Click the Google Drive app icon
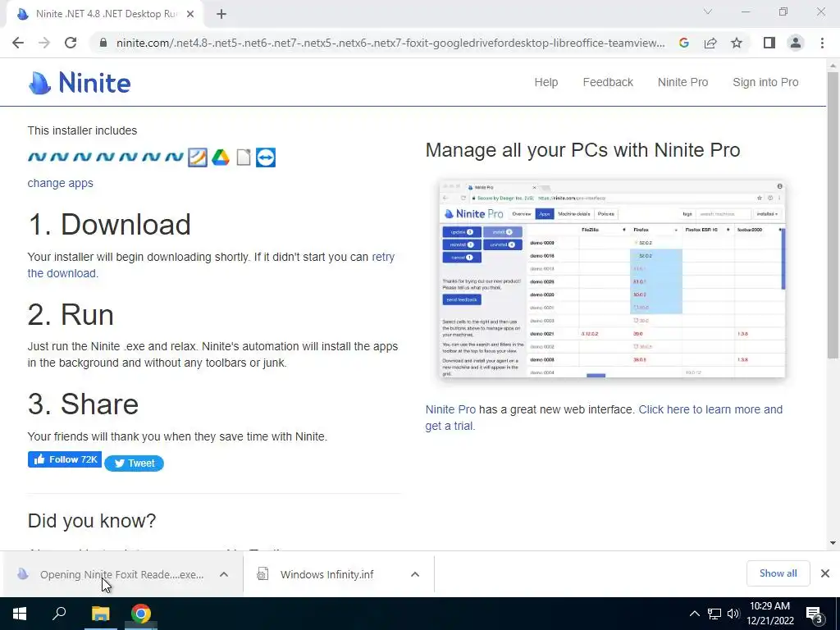 point(220,157)
